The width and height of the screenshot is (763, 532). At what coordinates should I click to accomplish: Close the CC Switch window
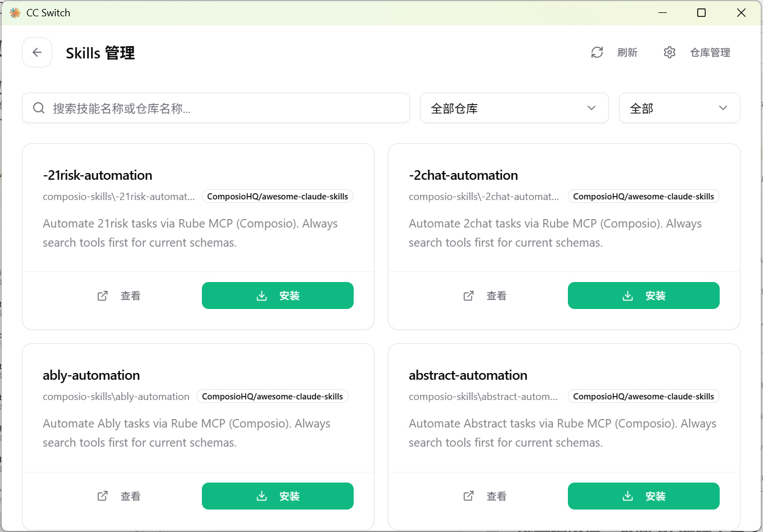[741, 12]
